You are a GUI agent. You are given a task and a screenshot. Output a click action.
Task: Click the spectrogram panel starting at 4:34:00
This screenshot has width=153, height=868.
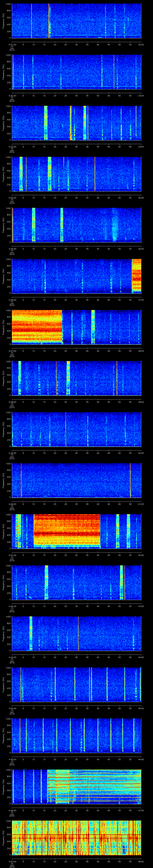point(77,174)
